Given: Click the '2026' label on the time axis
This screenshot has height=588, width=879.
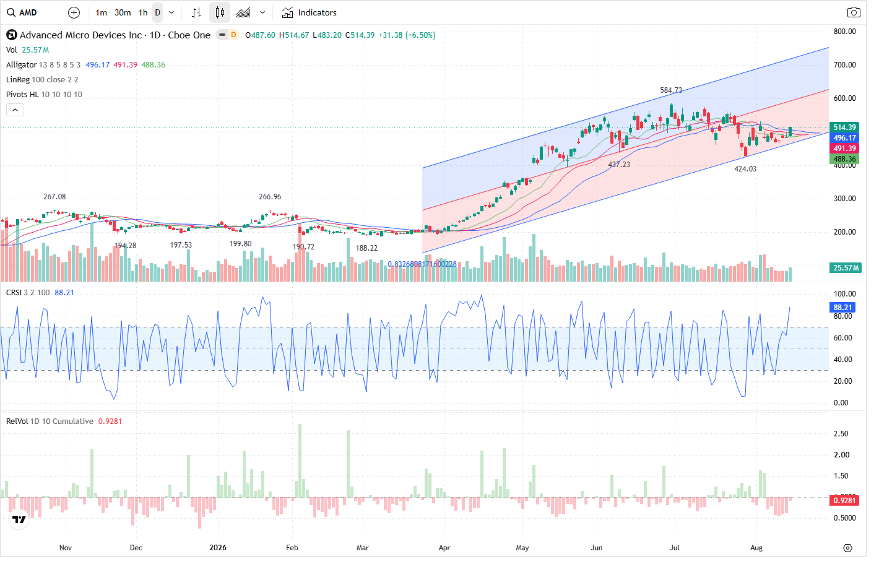Looking at the screenshot, I should [x=218, y=548].
